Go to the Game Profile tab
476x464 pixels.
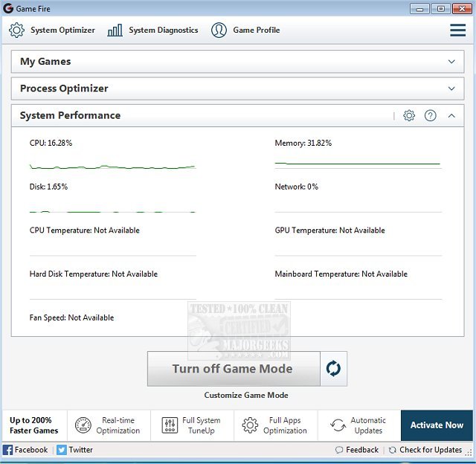click(x=245, y=30)
